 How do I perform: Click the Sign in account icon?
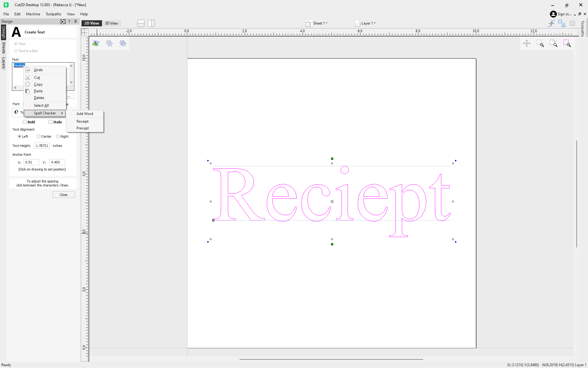tap(553, 14)
